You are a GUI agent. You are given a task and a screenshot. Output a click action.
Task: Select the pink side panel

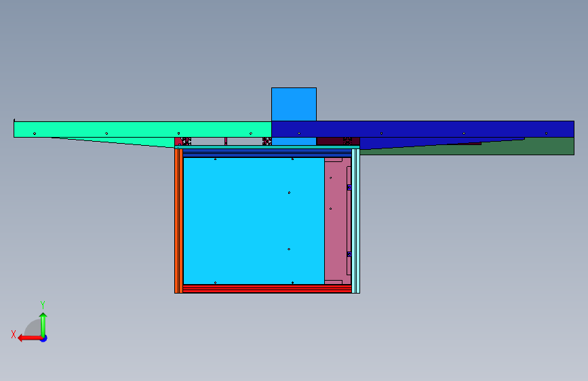338,221
